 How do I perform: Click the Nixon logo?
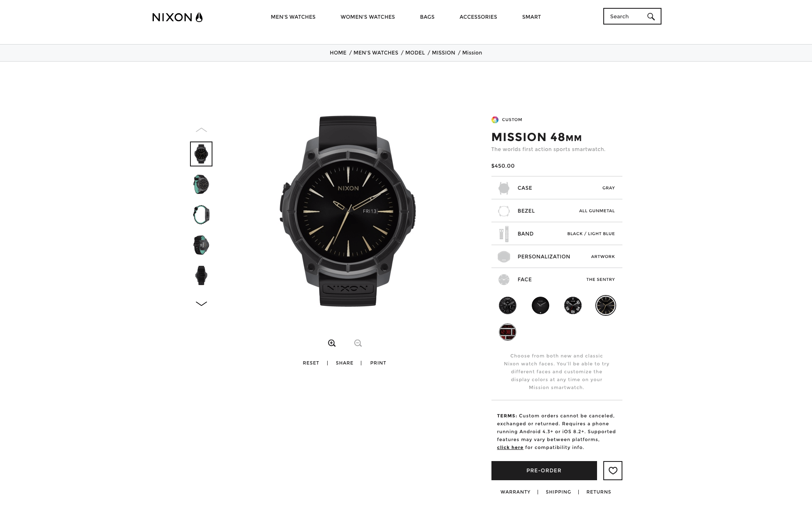point(178,17)
